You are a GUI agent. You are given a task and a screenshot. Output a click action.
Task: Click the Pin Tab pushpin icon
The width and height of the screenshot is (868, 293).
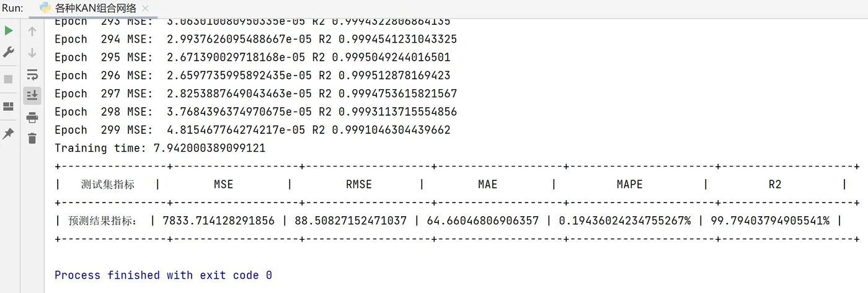tap(9, 134)
